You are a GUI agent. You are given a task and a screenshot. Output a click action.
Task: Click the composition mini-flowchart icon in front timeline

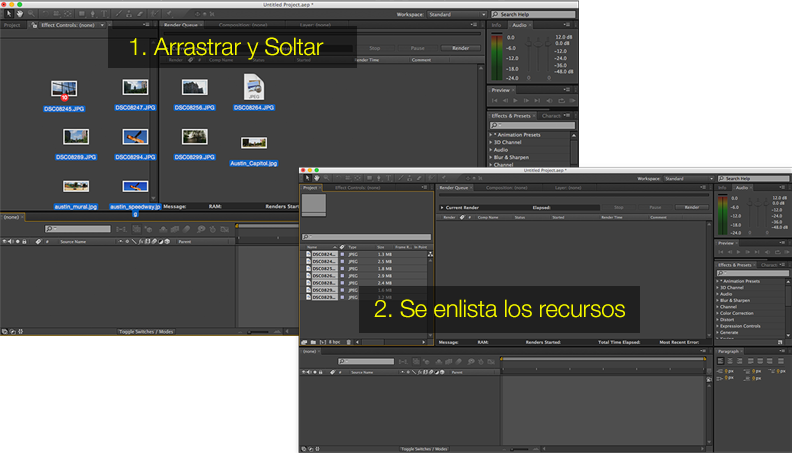pyautogui.click(x=403, y=361)
